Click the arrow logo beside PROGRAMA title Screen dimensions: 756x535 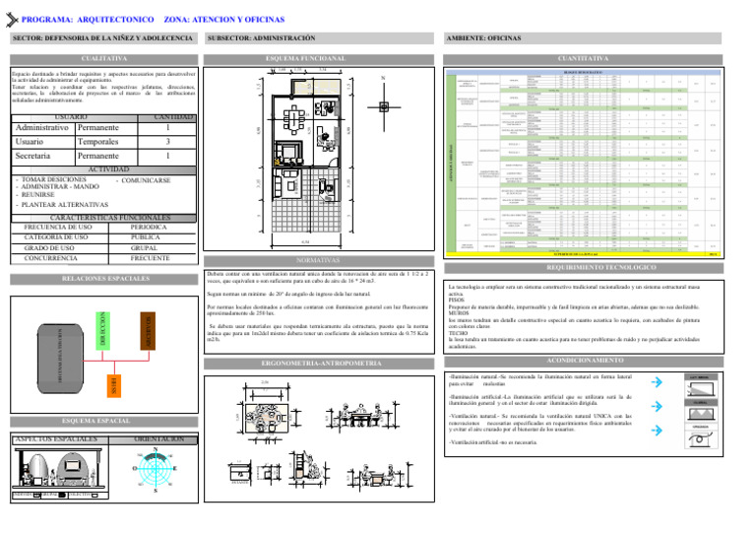pyautogui.click(x=12, y=20)
